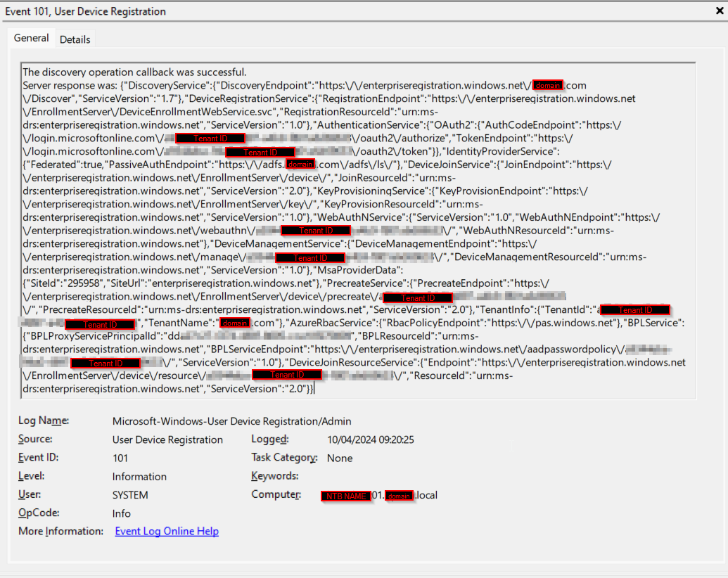Select the log name 'Microsoft-Windows-User Device Registration/Admin'

coord(231,421)
